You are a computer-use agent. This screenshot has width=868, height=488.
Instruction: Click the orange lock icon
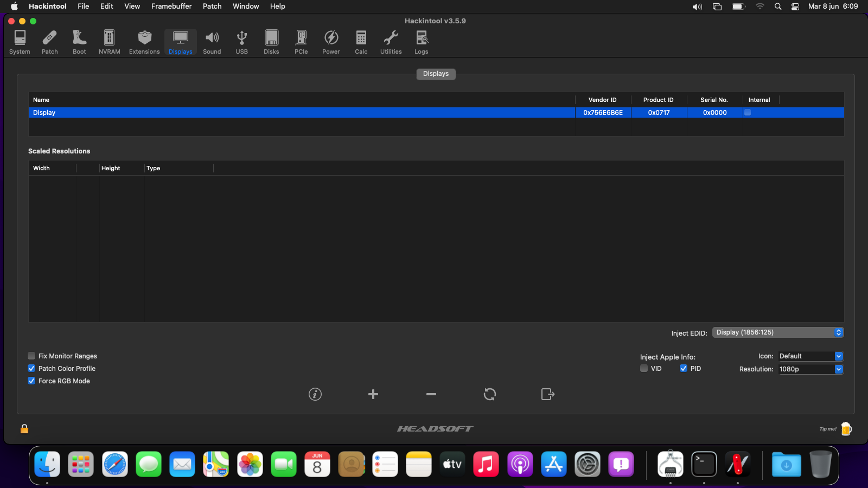pos(24,429)
